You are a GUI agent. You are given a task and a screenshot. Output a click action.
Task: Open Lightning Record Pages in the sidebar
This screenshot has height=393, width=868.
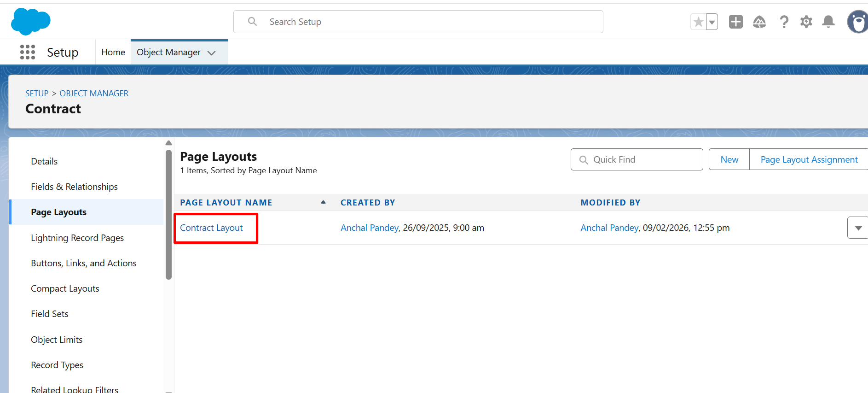pos(77,238)
